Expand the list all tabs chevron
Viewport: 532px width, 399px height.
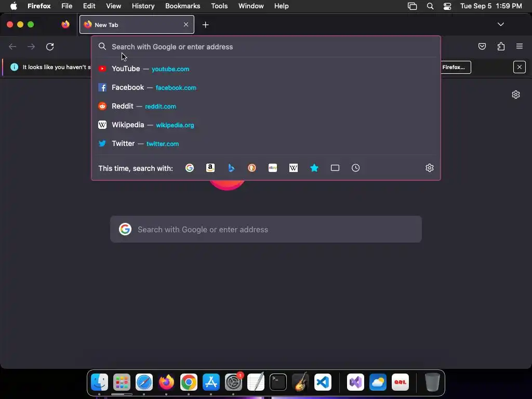(500, 24)
